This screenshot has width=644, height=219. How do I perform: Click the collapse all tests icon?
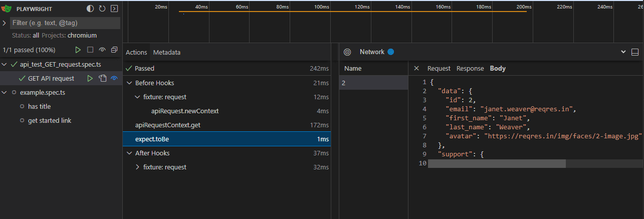tap(114, 50)
